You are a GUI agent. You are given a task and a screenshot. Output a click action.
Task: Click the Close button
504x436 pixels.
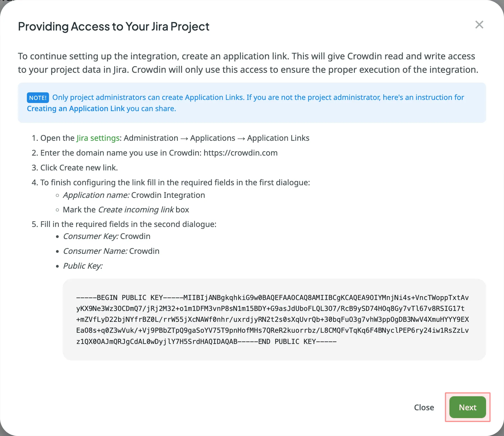(x=424, y=407)
